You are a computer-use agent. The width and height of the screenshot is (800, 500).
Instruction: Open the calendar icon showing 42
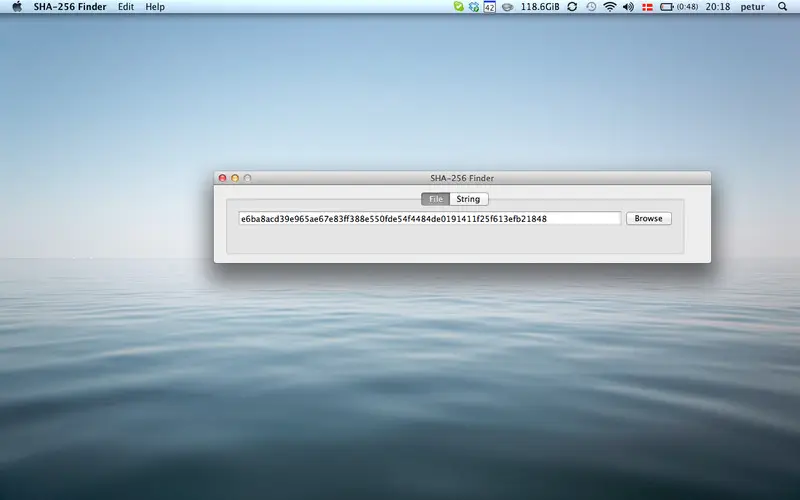pyautogui.click(x=489, y=7)
